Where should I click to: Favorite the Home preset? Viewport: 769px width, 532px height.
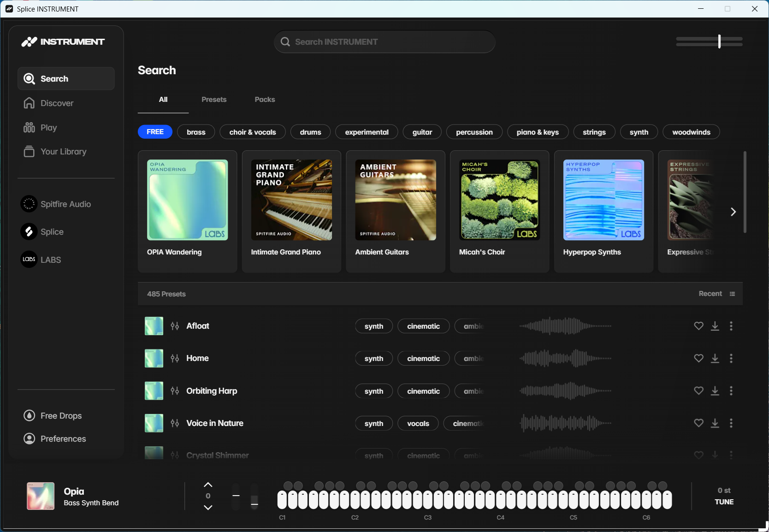[x=698, y=358]
